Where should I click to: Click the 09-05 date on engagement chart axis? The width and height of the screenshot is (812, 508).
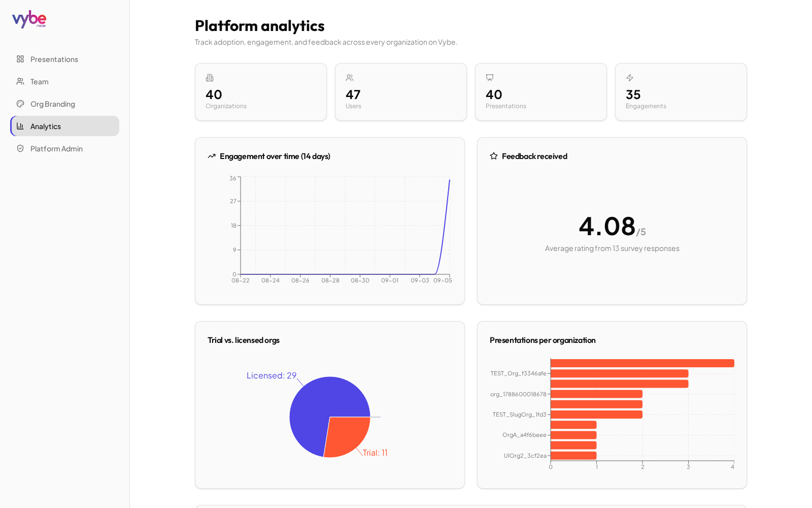coord(443,280)
